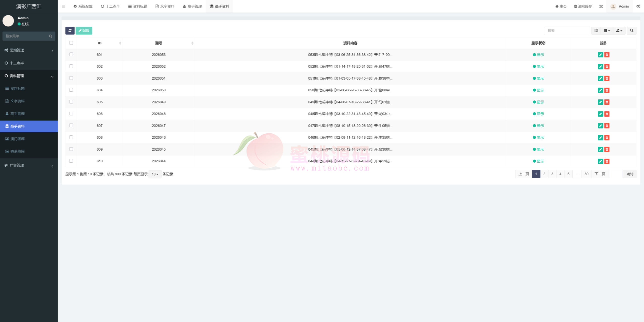This screenshot has height=322, width=644.
Task: Click the refresh table icon button
Action: click(70, 30)
